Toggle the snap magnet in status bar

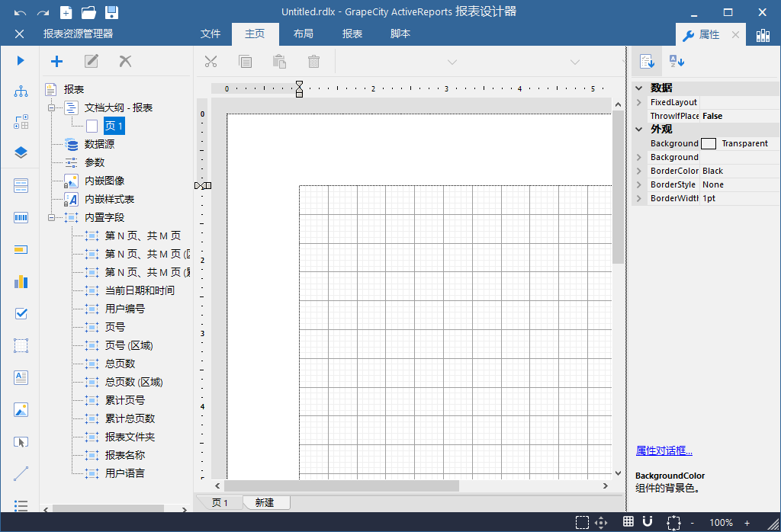click(x=648, y=521)
